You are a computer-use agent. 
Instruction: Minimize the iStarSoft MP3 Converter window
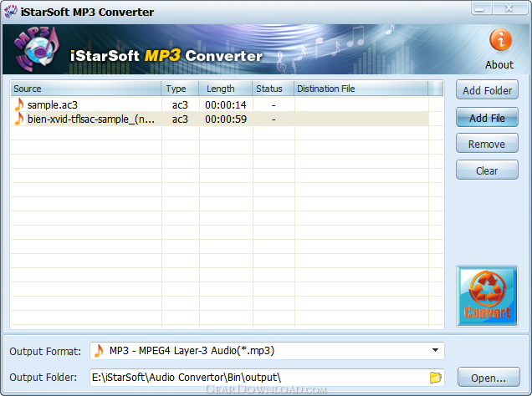[x=482, y=8]
